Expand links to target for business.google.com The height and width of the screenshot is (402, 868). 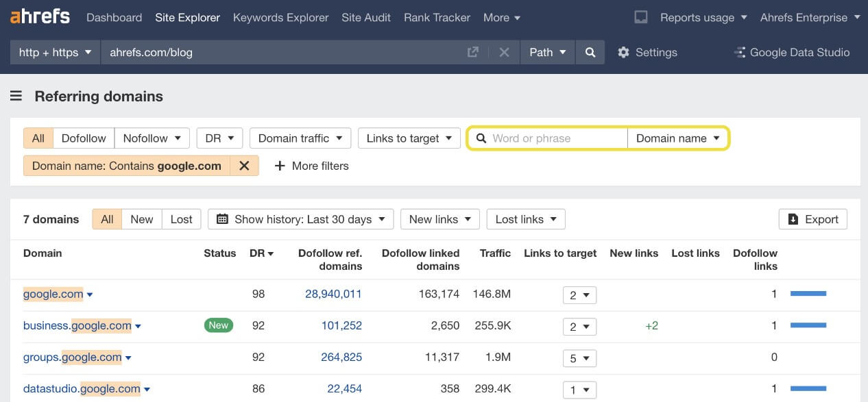[579, 327]
